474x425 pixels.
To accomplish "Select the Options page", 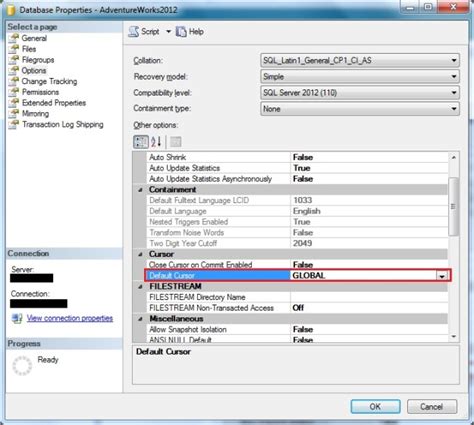I will coord(34,71).
